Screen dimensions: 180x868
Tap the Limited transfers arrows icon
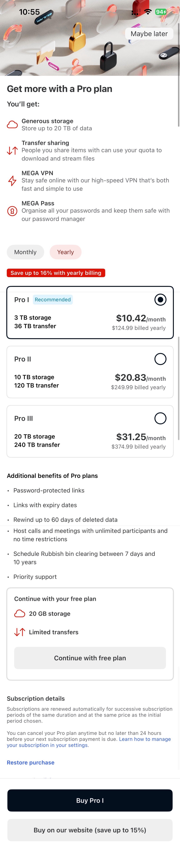pyautogui.click(x=20, y=632)
